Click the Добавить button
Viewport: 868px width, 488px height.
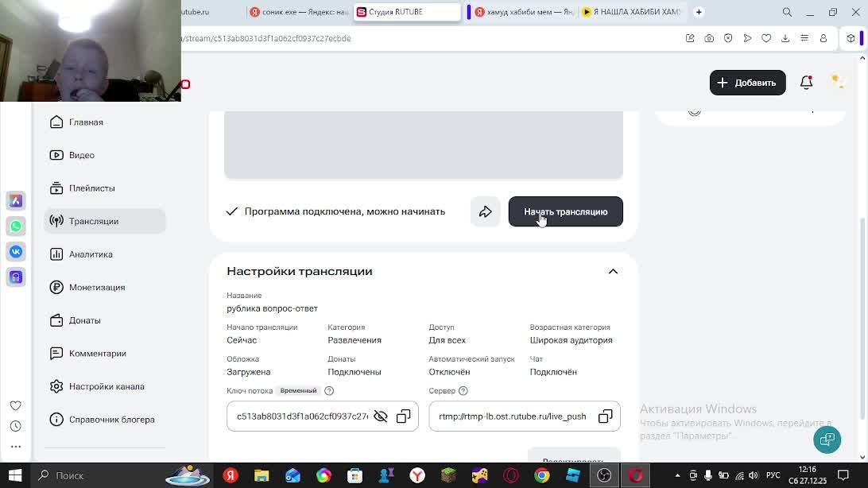click(747, 83)
